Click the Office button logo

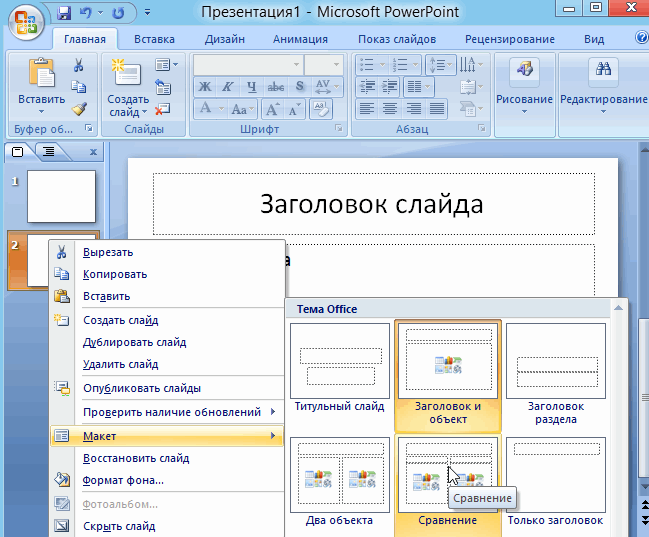click(x=25, y=20)
